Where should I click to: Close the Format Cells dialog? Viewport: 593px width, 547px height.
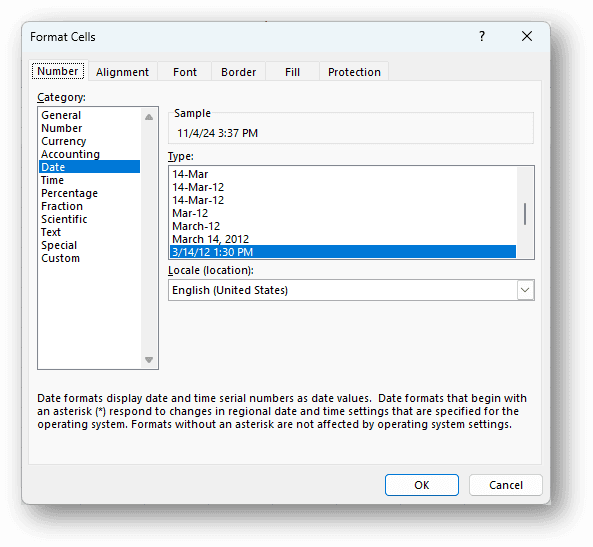tap(527, 36)
